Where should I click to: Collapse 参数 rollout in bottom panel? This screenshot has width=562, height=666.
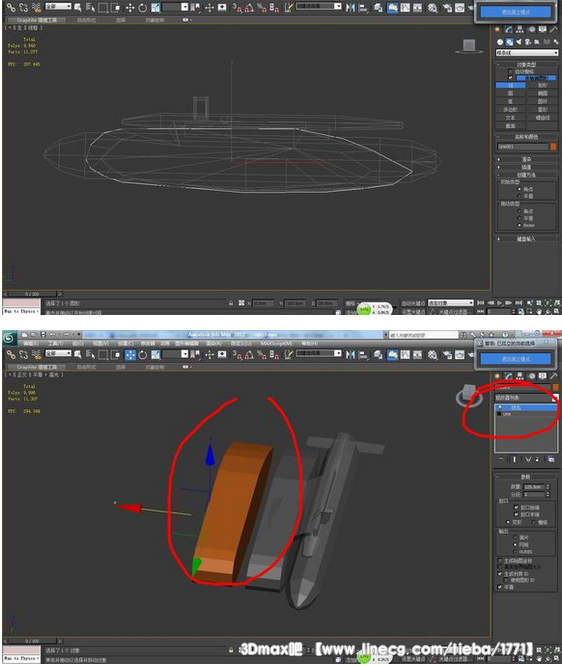tap(526, 477)
